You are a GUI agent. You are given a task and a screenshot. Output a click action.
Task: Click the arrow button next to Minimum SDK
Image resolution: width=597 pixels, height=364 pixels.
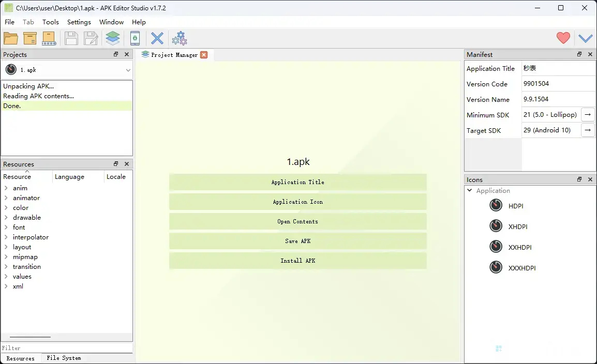(x=588, y=114)
